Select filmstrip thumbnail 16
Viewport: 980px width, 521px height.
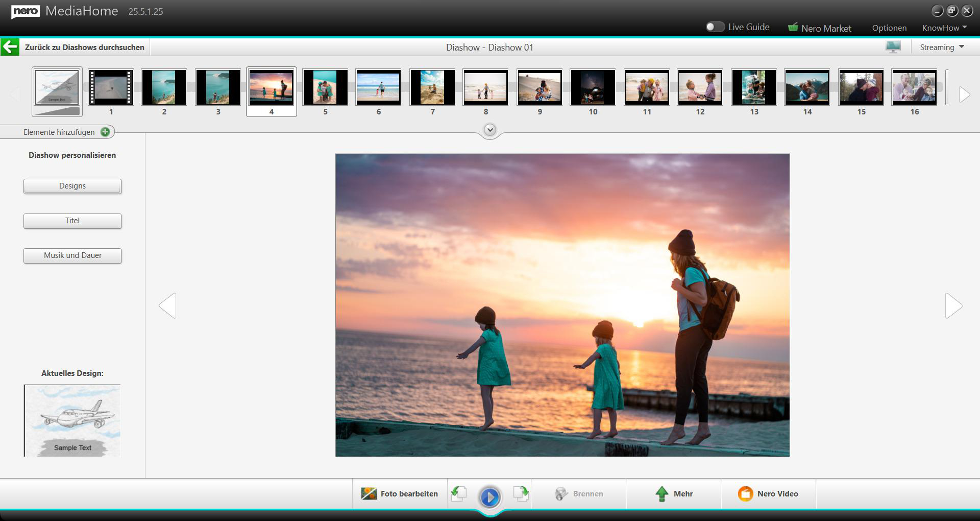pyautogui.click(x=914, y=87)
